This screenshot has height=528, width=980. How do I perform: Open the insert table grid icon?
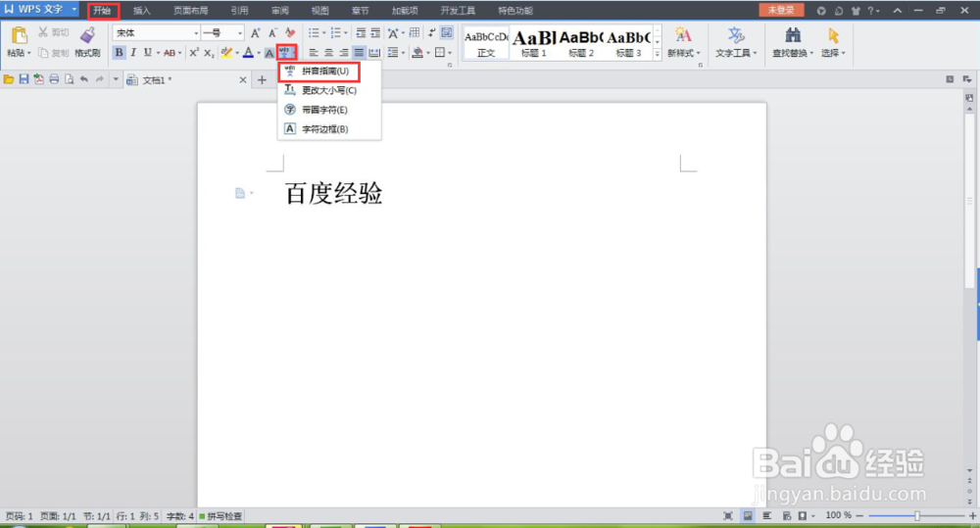pyautogui.click(x=414, y=33)
